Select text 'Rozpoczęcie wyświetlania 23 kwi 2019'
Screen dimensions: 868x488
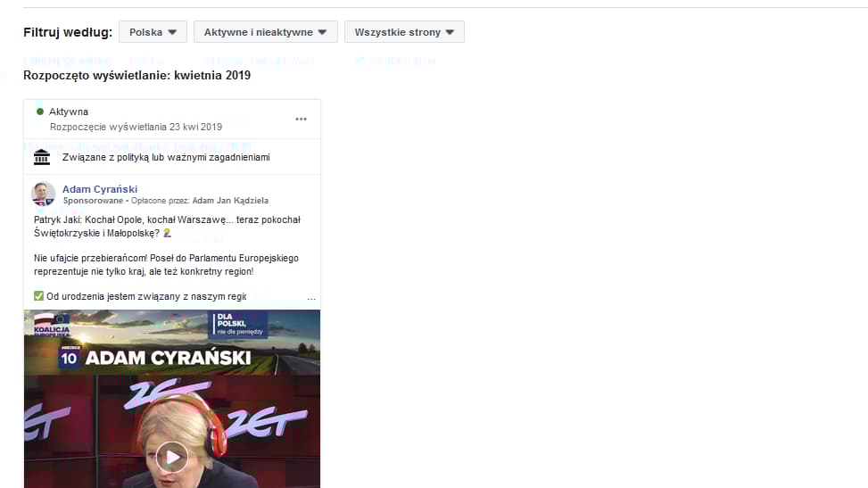[136, 127]
